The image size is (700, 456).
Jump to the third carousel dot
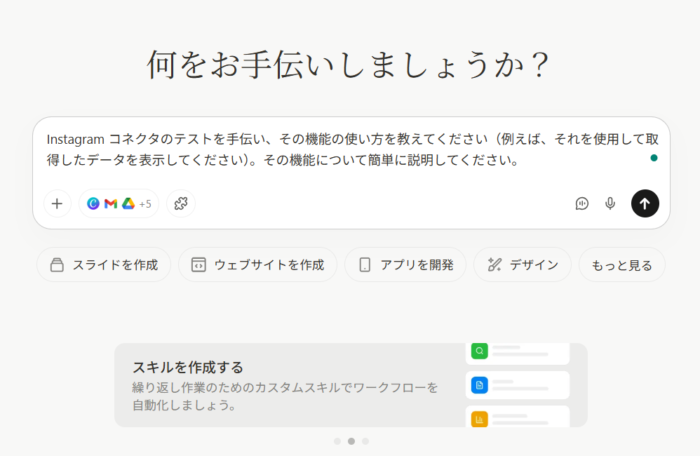coord(365,441)
